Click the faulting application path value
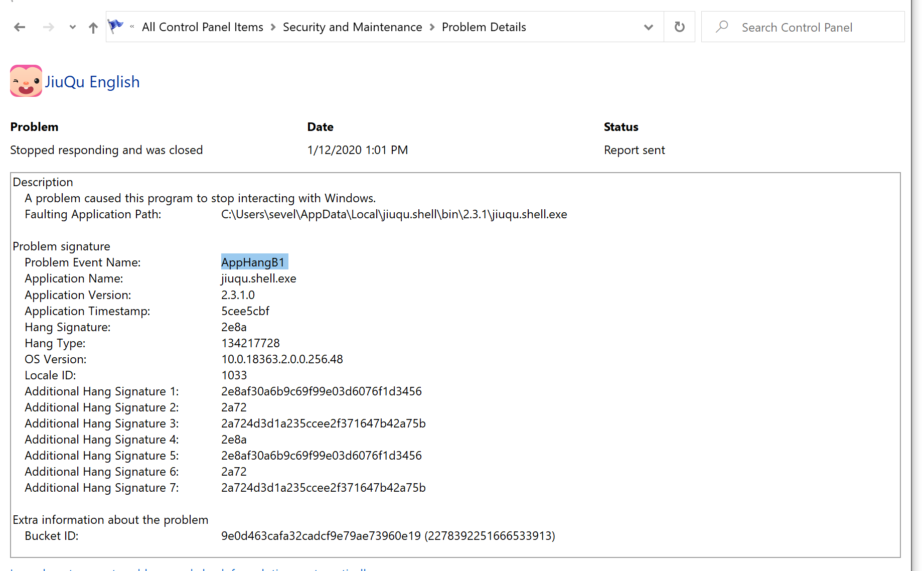The height and width of the screenshot is (571, 924). tap(394, 214)
